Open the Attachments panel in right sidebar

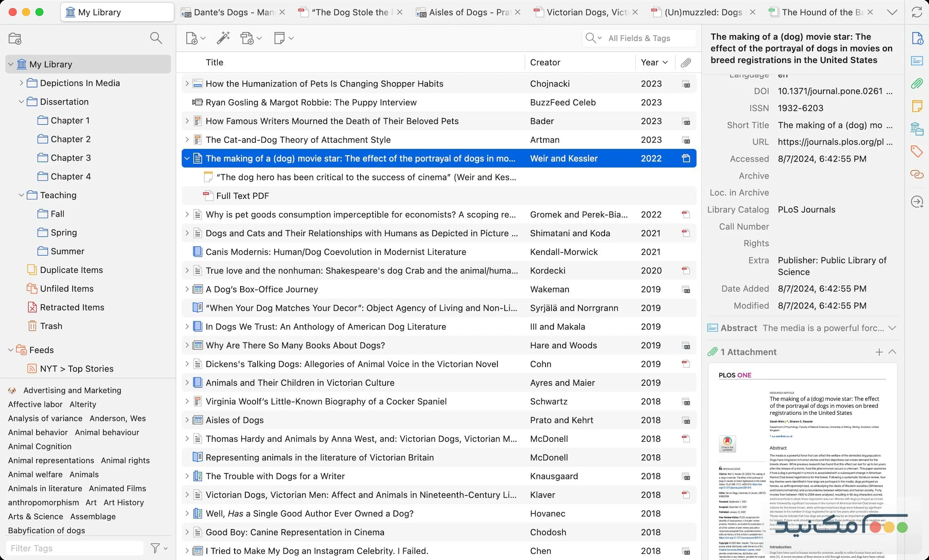[x=917, y=83]
